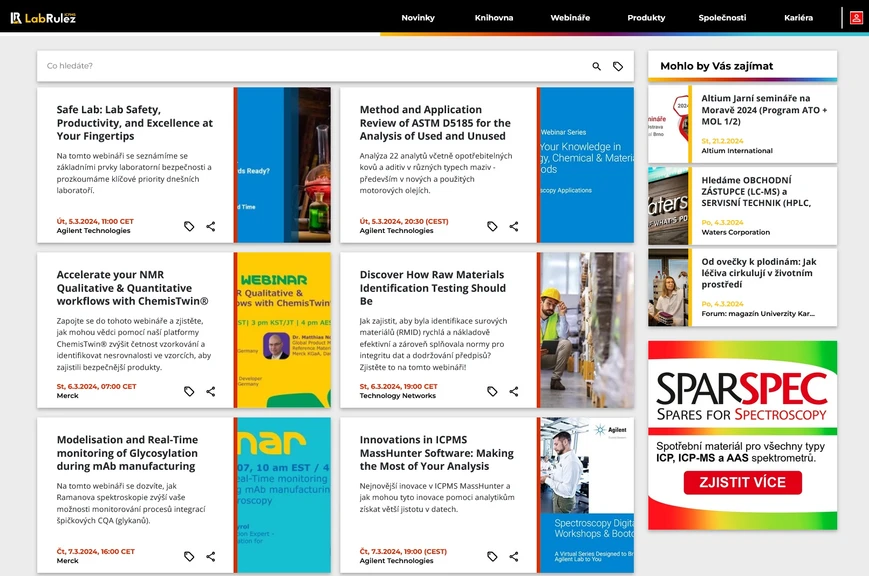Open 'Safe Lab: Lab Safety' webinar title
The height and width of the screenshot is (576, 869).
135,123
